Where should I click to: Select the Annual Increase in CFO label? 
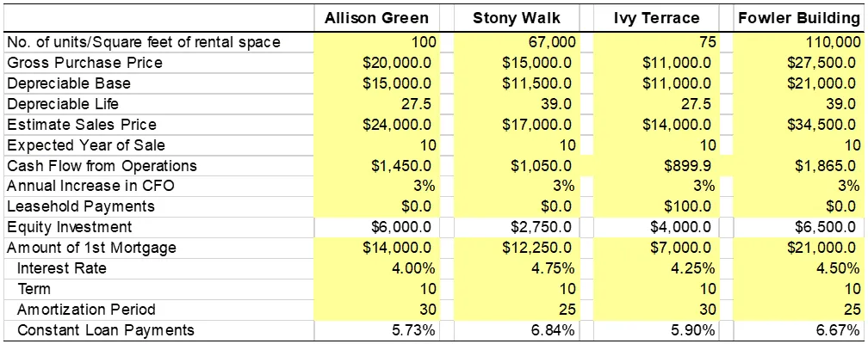90,186
